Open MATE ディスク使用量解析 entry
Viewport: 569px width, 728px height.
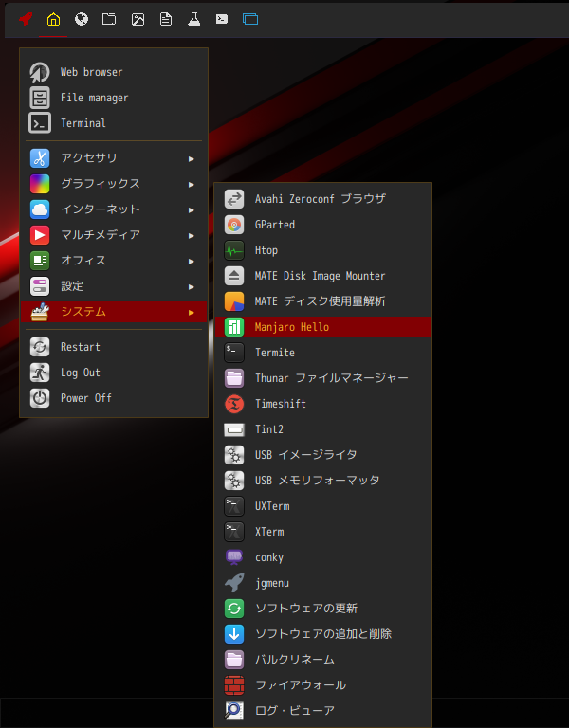[323, 301]
